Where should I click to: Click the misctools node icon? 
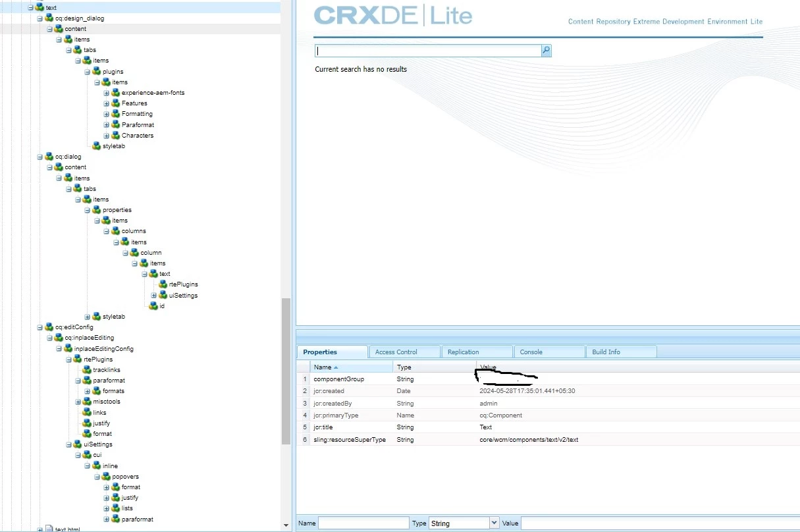87,402
